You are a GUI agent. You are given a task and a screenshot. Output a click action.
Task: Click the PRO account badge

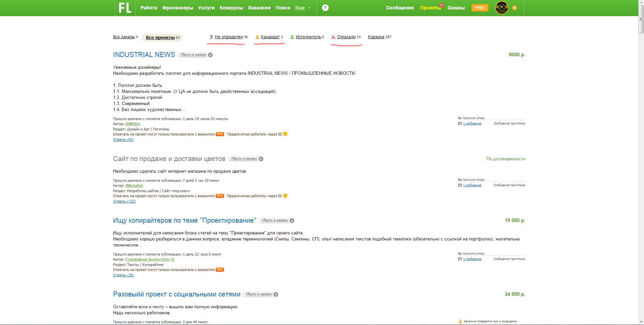tap(480, 8)
